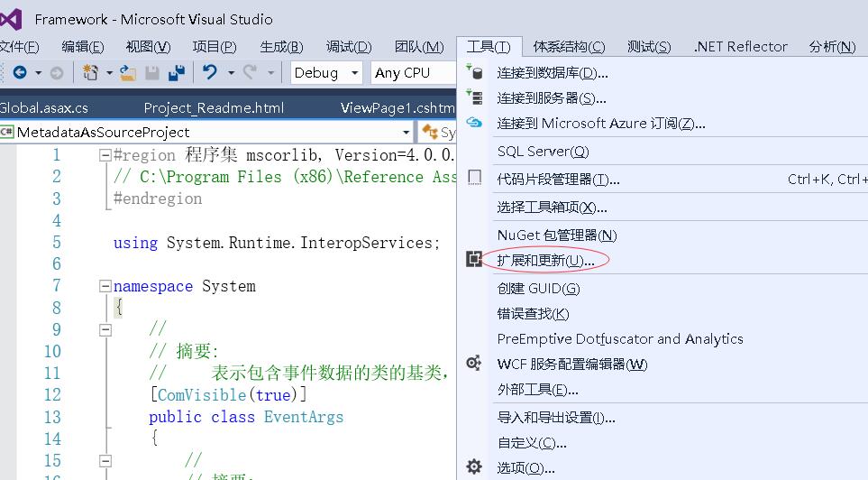868x480 pixels.
Task: Open the New Project dropdown arrow
Action: (x=109, y=72)
